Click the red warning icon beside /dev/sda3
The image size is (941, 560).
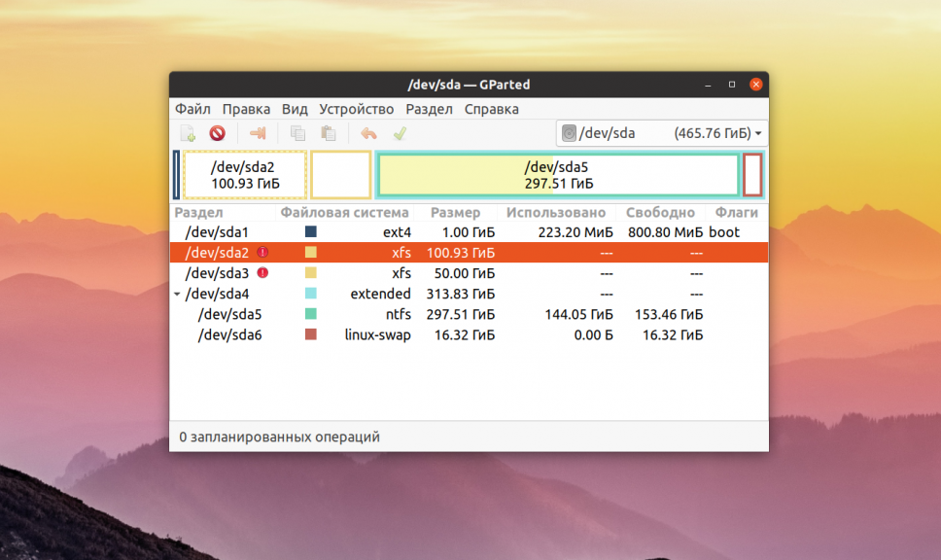[x=262, y=273]
